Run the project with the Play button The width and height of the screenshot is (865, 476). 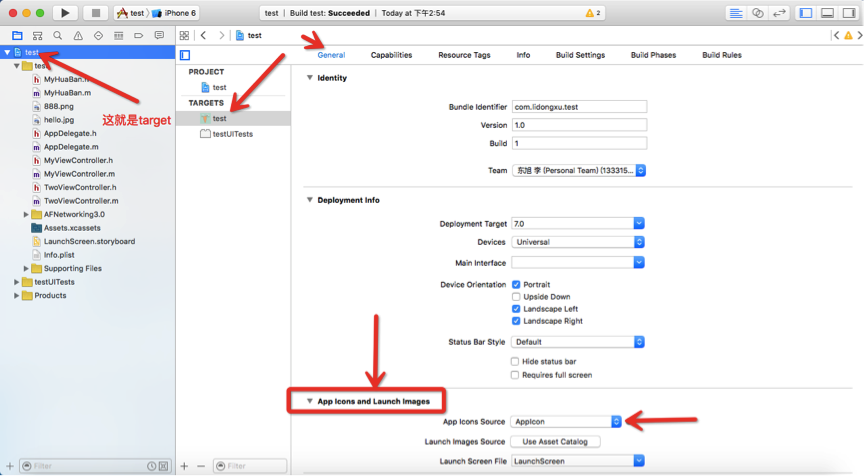(x=65, y=13)
